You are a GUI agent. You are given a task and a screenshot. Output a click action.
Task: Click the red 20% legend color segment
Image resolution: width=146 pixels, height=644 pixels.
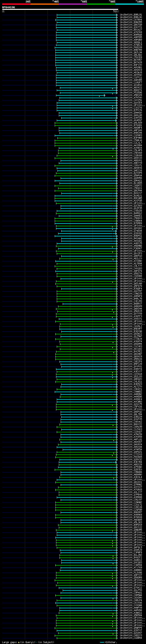tap(16, 4)
